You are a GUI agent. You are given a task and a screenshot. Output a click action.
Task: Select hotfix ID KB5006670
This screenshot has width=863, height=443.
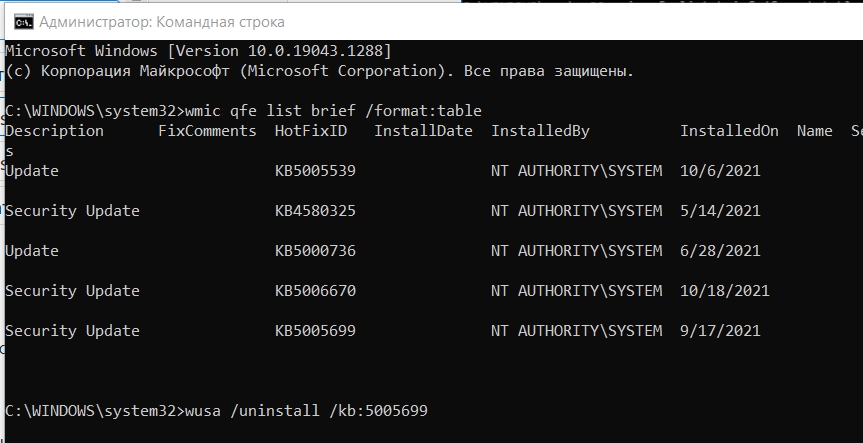(x=315, y=291)
